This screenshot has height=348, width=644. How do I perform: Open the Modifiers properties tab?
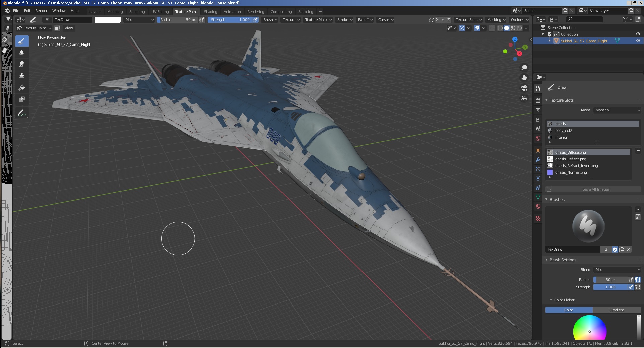click(x=538, y=160)
